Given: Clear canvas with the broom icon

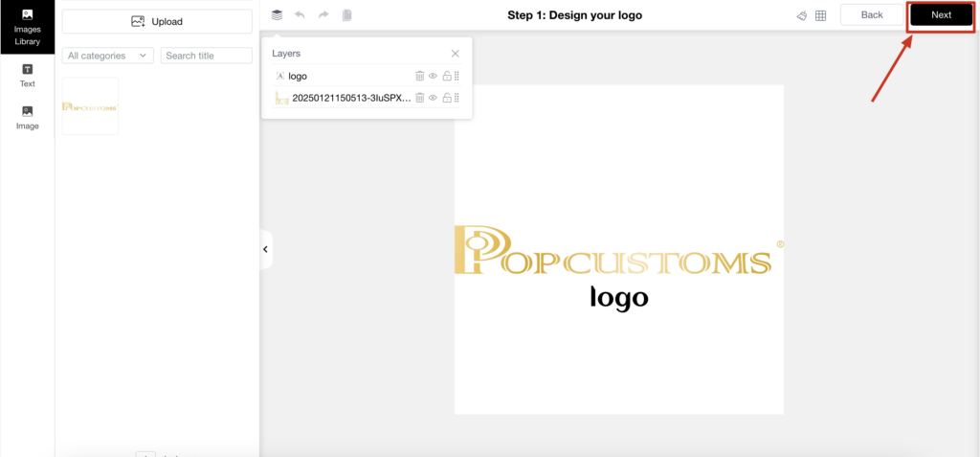Looking at the screenshot, I should (802, 15).
